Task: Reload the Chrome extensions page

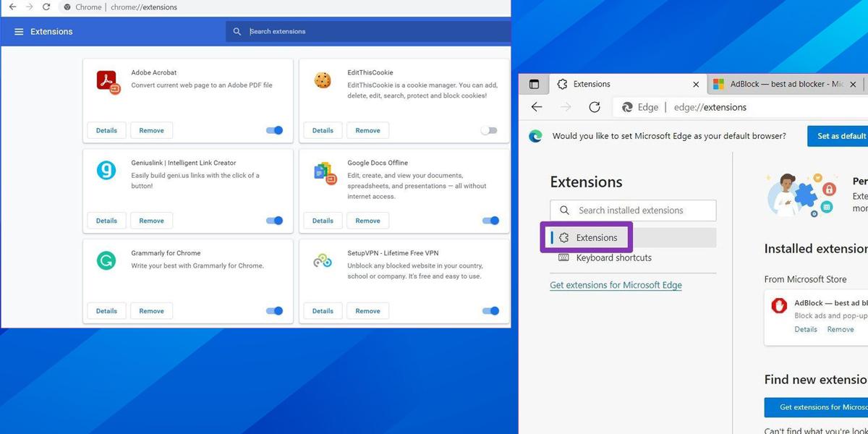Action: pos(46,7)
